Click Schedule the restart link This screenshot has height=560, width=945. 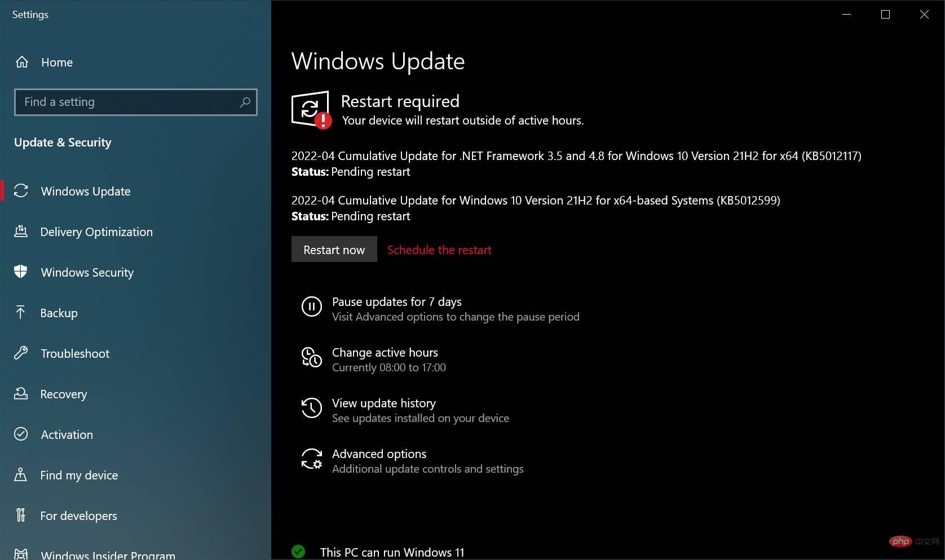(x=439, y=250)
